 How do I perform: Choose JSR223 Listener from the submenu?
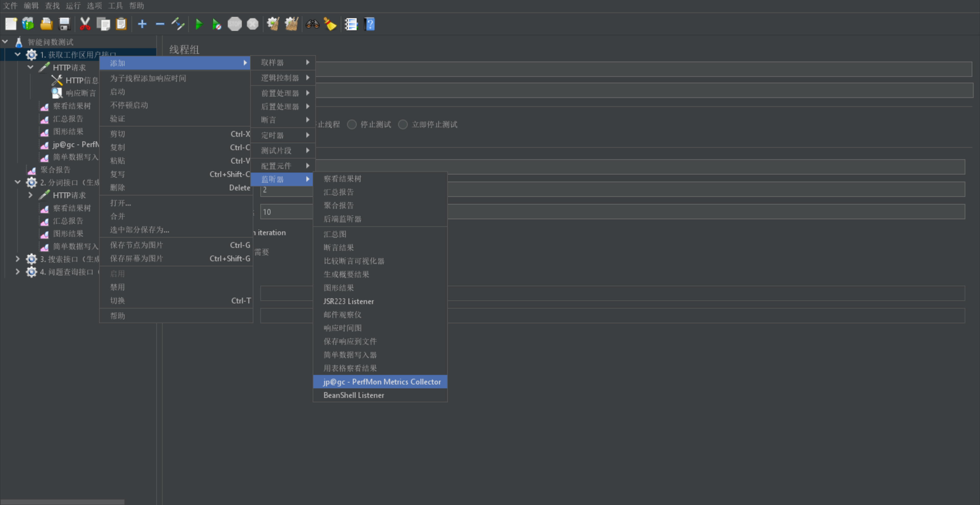coord(380,302)
